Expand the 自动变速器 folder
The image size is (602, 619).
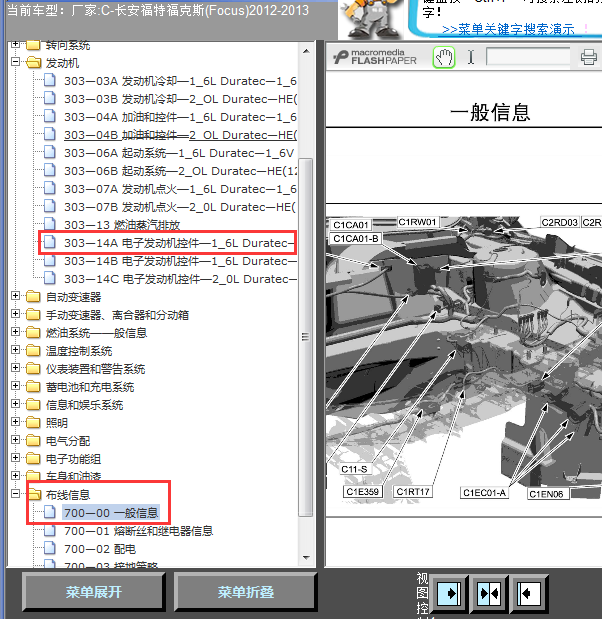[x=15, y=296]
